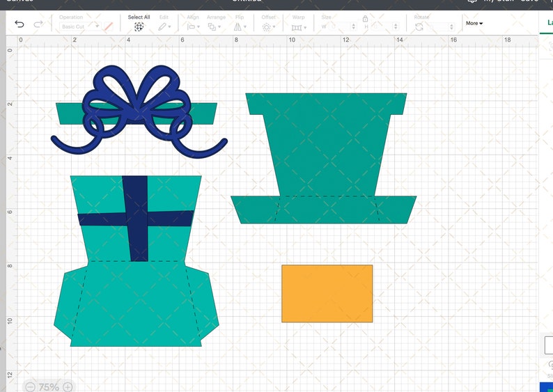Screen dimensions: 553x392
Task: Open the Edit pencil menu
Action: [164, 26]
